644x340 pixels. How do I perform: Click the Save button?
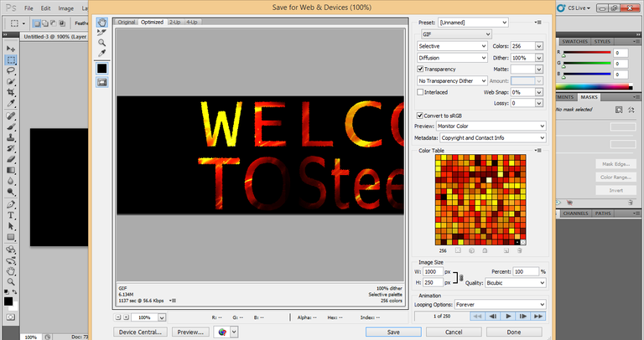click(393, 332)
